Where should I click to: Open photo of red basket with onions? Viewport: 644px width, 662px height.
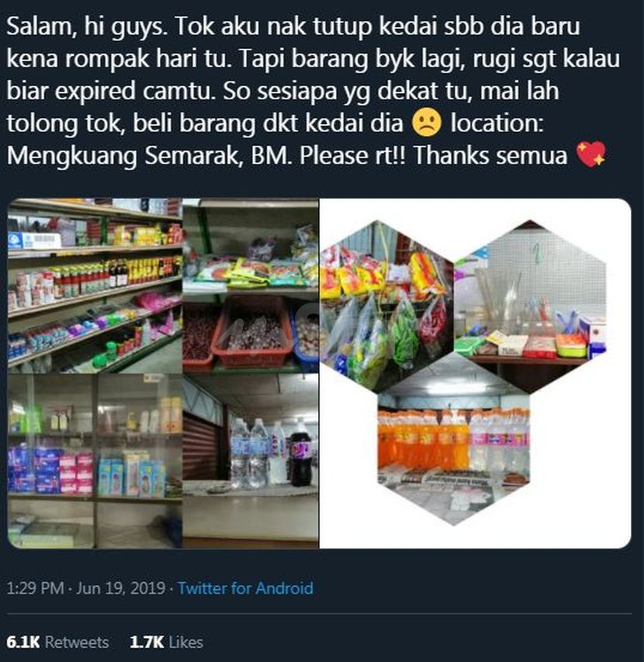pos(251,286)
